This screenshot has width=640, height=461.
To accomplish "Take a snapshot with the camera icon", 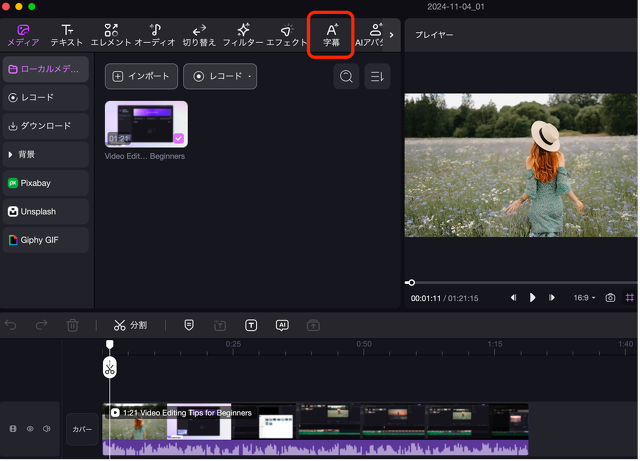I will (x=610, y=298).
